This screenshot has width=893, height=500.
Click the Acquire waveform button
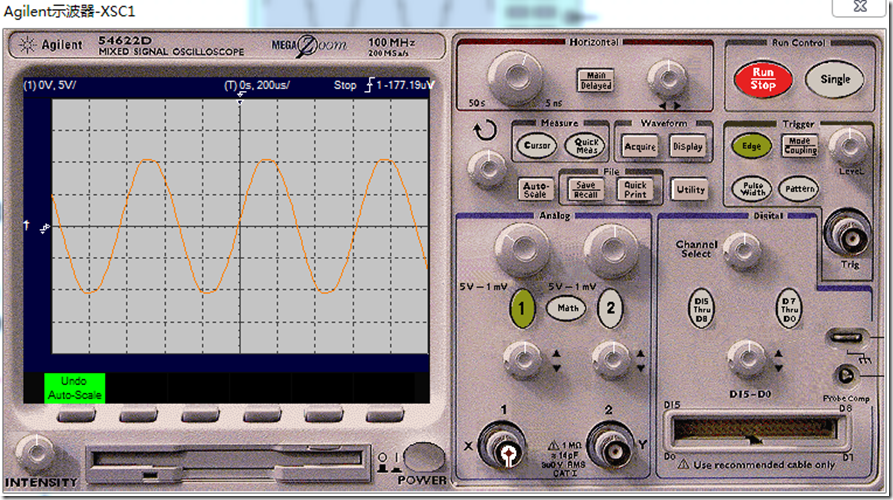click(640, 146)
